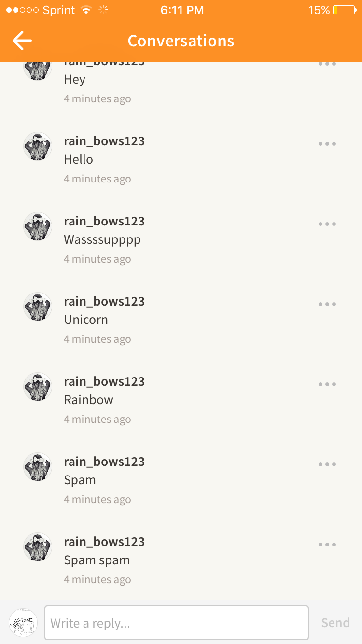
Task: Open ellipsis menu for the Hey message
Action: coord(327,64)
